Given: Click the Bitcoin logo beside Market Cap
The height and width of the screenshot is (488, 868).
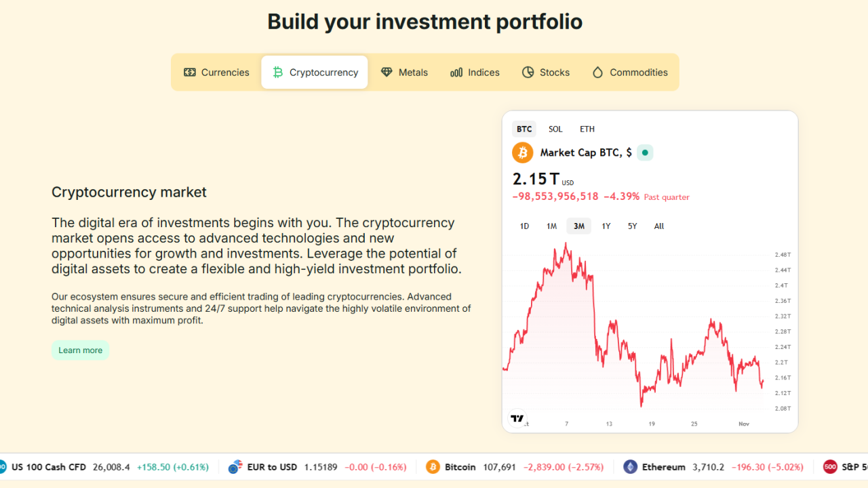Looking at the screenshot, I should click(x=523, y=152).
